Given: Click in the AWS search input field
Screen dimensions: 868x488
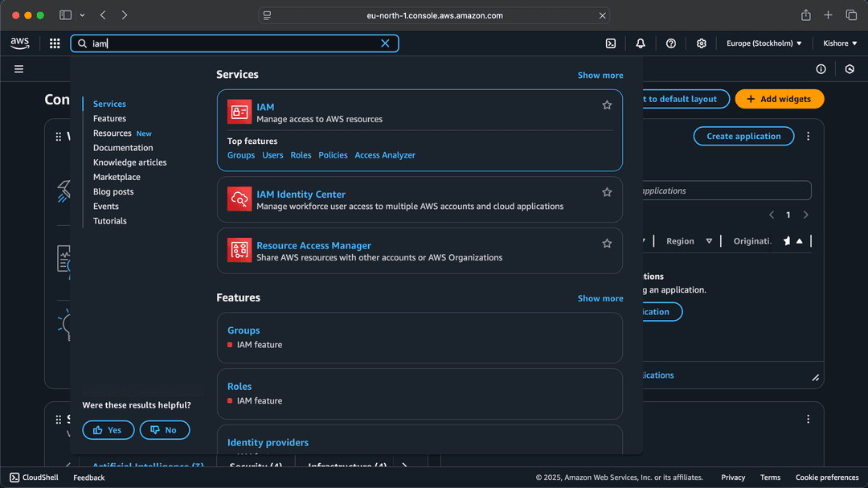Looking at the screenshot, I should click(233, 43).
